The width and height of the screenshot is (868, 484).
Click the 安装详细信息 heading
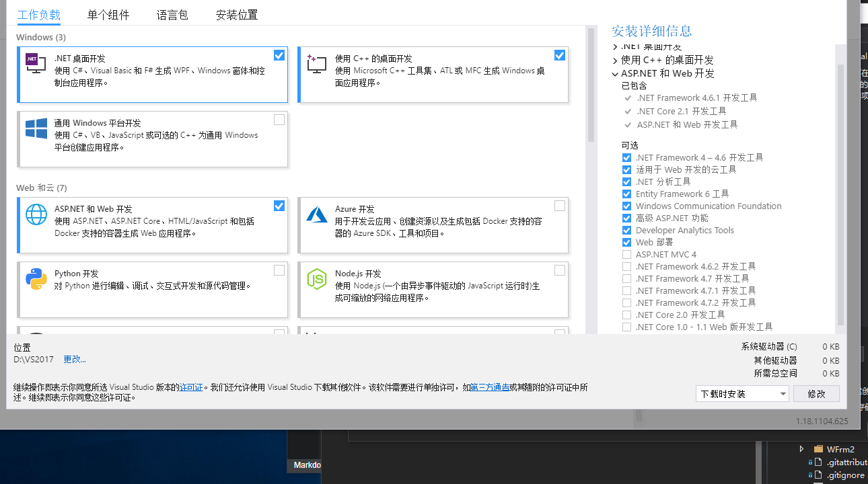(x=651, y=31)
